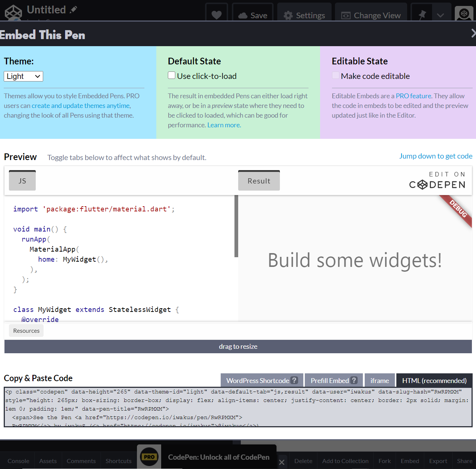Screen dimensions: 476x469
Task: Click the pencil icon next to Untitled
Action: [x=73, y=9]
